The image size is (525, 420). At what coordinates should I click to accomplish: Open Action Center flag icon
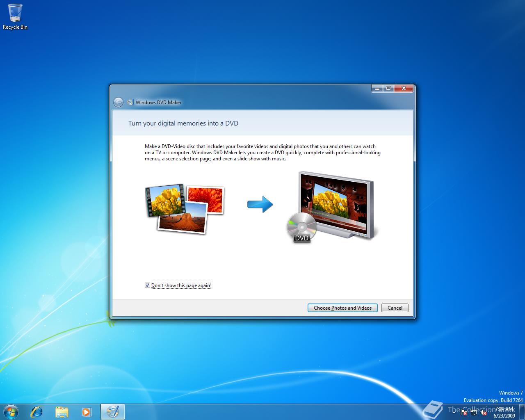coord(463,412)
